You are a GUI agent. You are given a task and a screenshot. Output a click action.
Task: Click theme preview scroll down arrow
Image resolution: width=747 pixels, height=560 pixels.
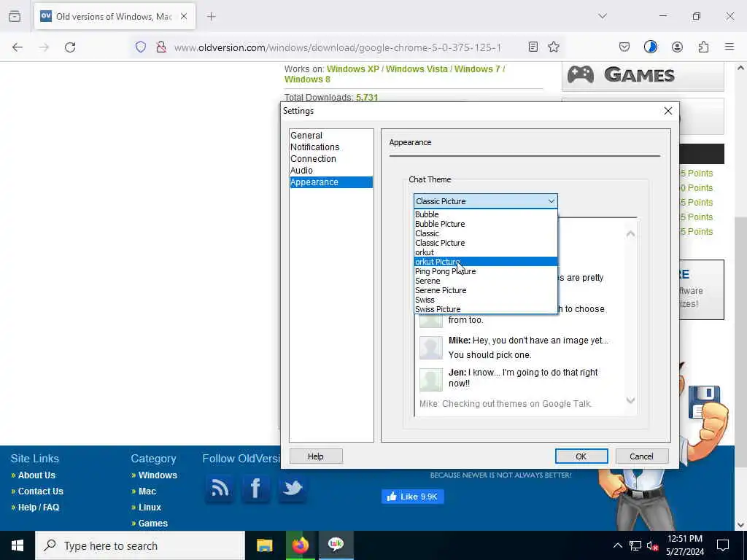[630, 400]
